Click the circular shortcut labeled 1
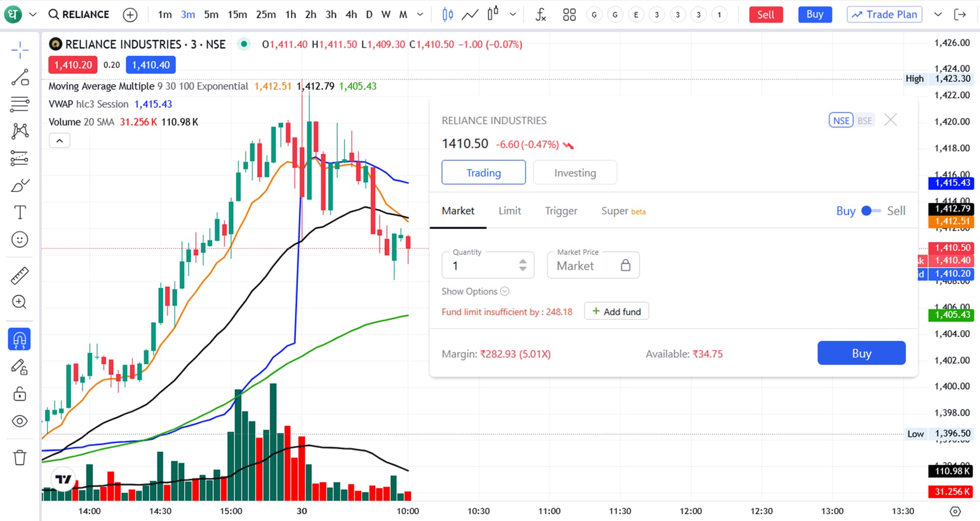The width and height of the screenshot is (980, 521). pyautogui.click(x=719, y=15)
